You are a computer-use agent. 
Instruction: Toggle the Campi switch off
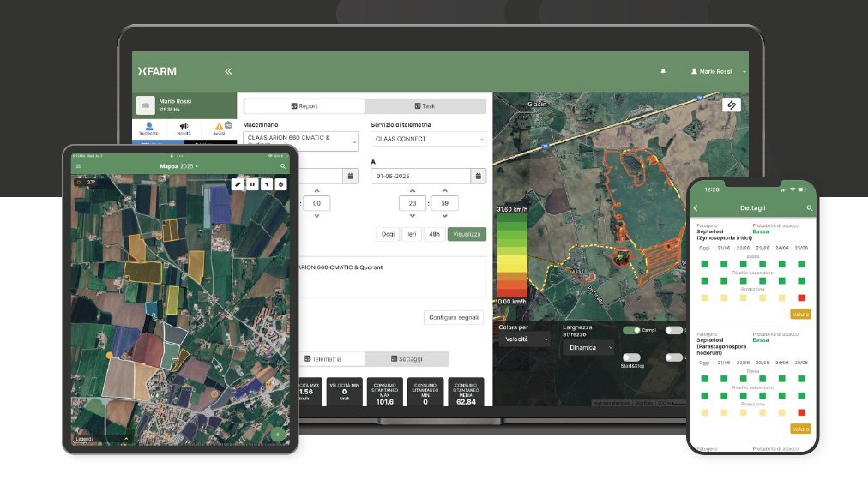[631, 330]
